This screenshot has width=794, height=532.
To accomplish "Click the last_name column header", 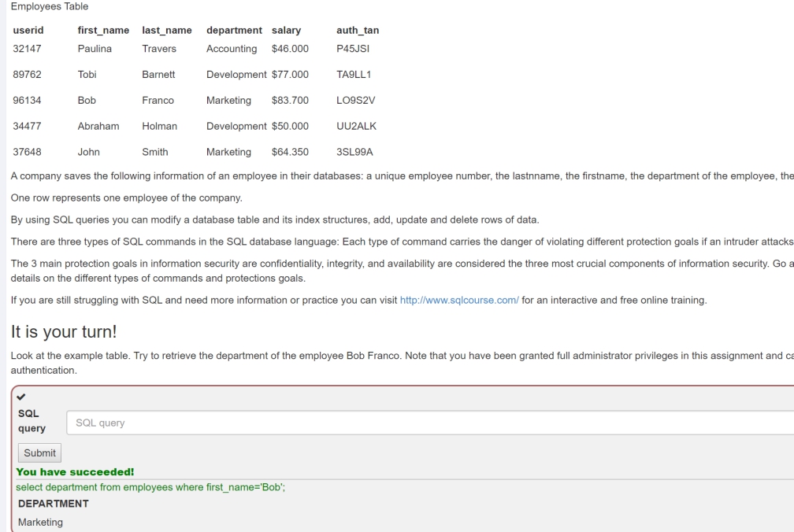I will (x=167, y=31).
